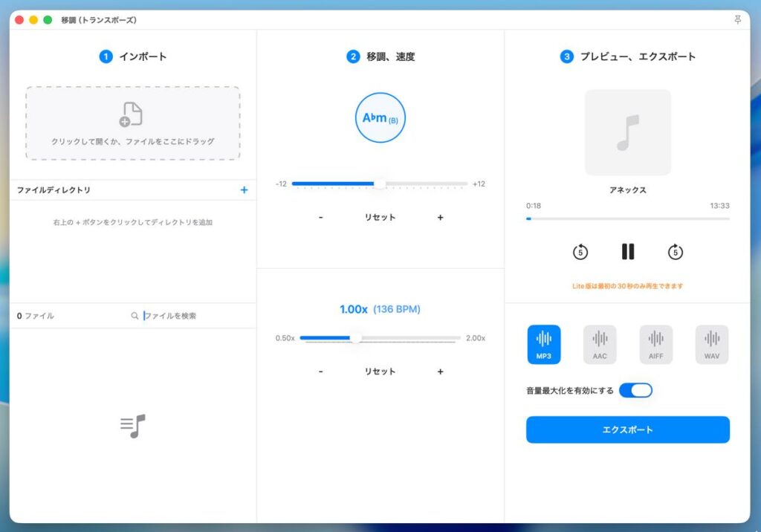
Task: Increase the speed with the plus button
Action: coord(440,372)
